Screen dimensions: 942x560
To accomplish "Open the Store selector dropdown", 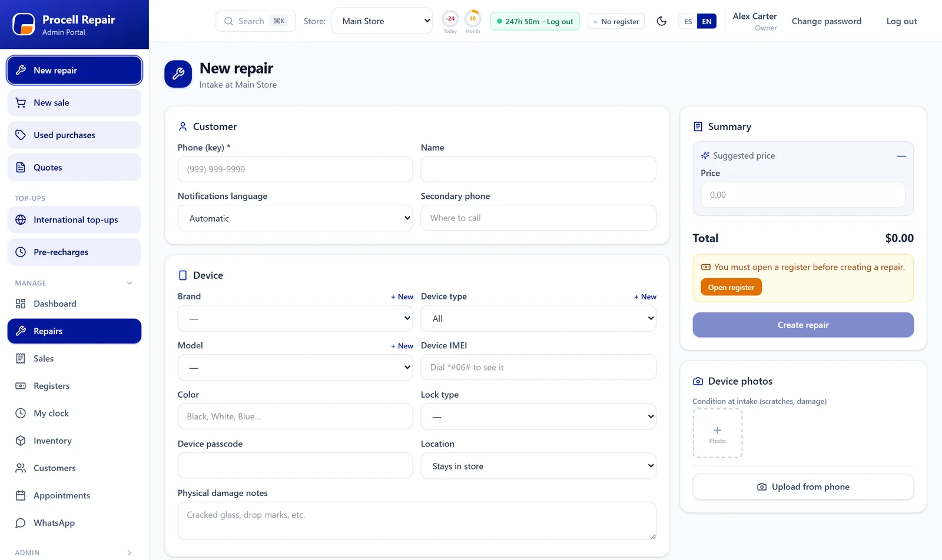I will [382, 21].
